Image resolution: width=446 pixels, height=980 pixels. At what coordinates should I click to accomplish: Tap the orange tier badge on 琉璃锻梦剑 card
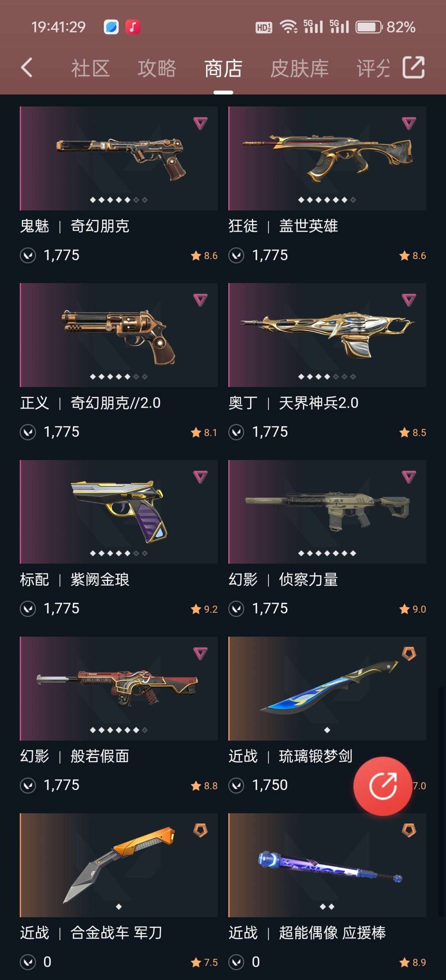click(409, 653)
